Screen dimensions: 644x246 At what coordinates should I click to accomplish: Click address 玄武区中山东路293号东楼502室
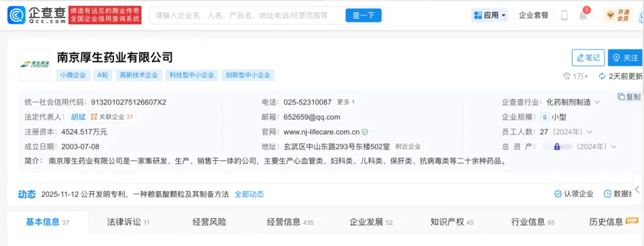coord(336,147)
